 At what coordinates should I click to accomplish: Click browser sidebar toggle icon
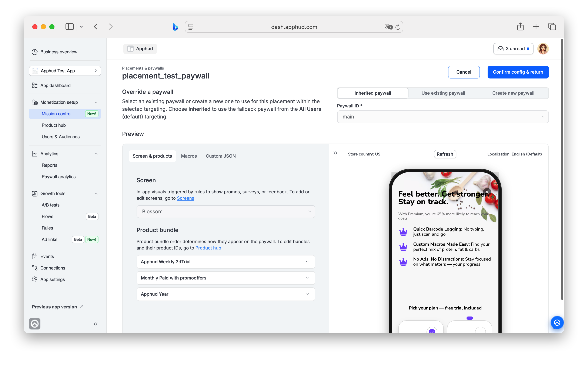pos(70,27)
